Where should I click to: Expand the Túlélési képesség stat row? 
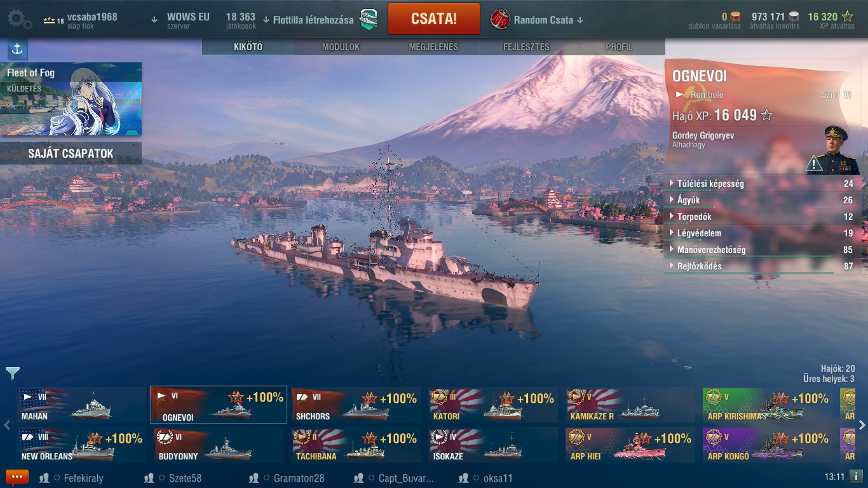(x=762, y=184)
